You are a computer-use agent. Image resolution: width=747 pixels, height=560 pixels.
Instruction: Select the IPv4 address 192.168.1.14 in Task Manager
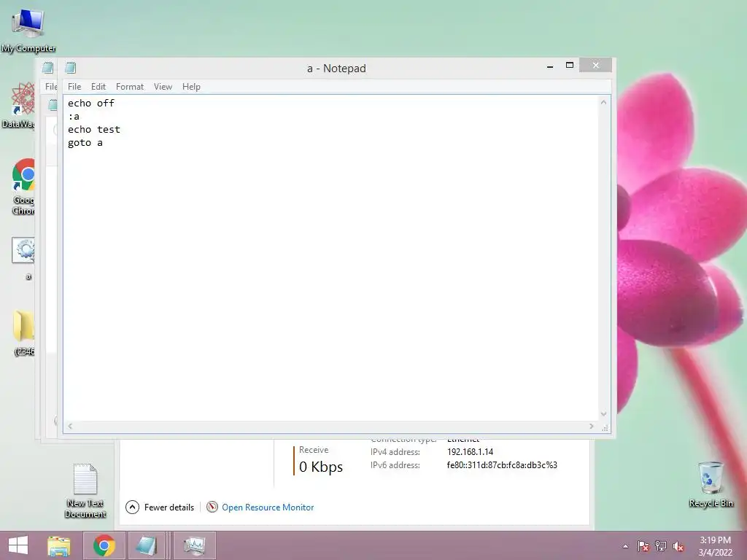coord(471,452)
